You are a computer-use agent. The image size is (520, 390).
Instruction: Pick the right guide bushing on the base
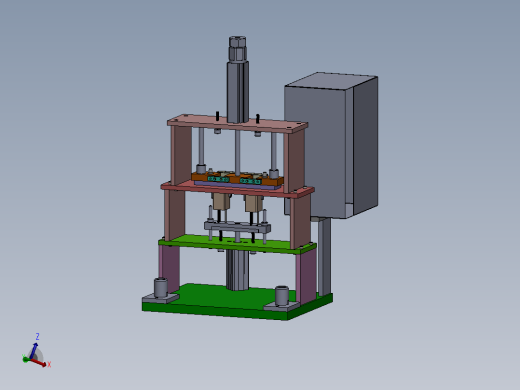[x=282, y=296]
